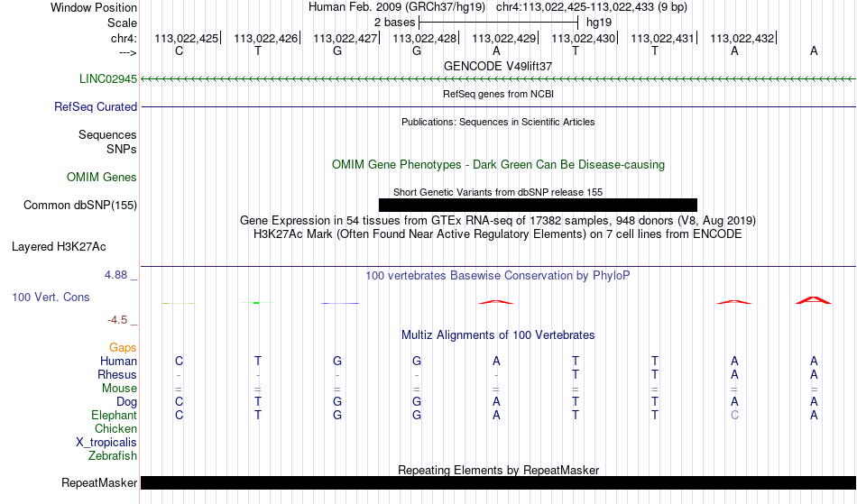
Task: Click the black dbSNP variant bar
Action: [538, 206]
